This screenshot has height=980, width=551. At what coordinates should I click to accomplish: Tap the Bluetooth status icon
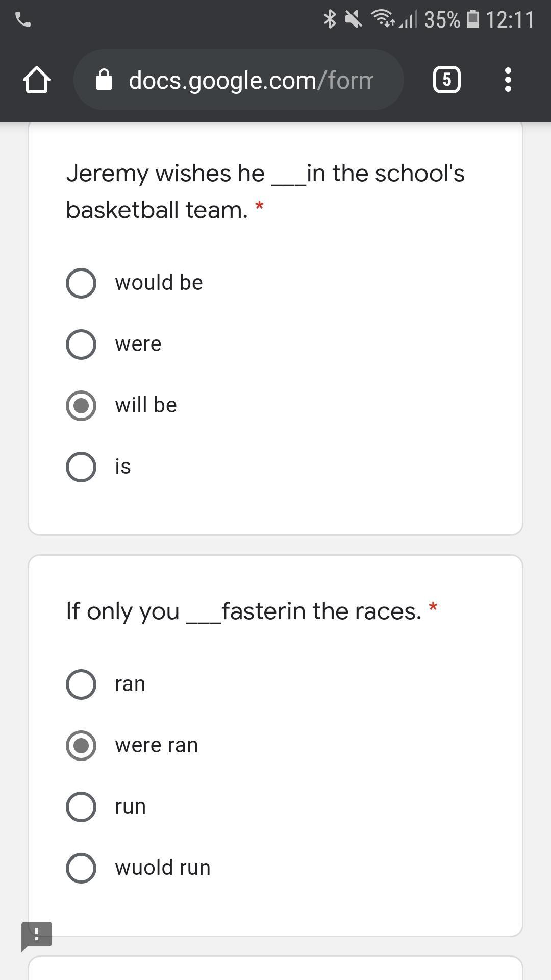[x=330, y=19]
